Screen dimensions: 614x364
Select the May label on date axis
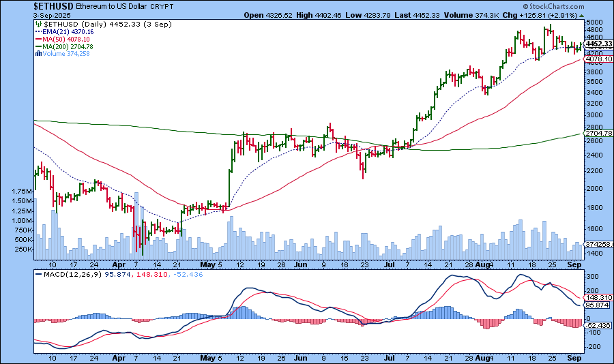208,262
